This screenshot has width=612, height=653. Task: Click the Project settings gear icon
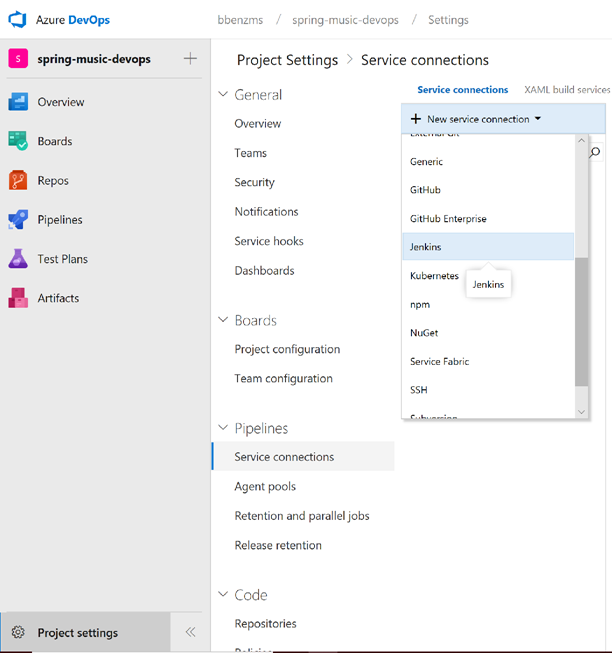tap(18, 632)
